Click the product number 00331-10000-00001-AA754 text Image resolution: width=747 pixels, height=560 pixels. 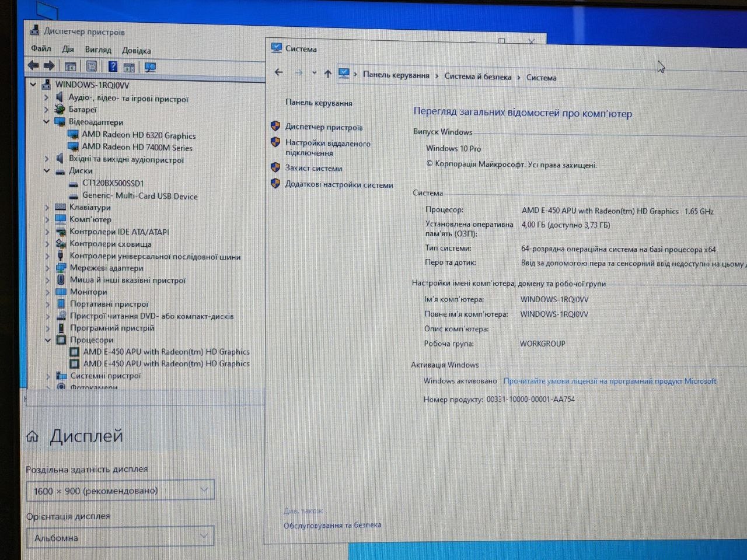pos(530,400)
